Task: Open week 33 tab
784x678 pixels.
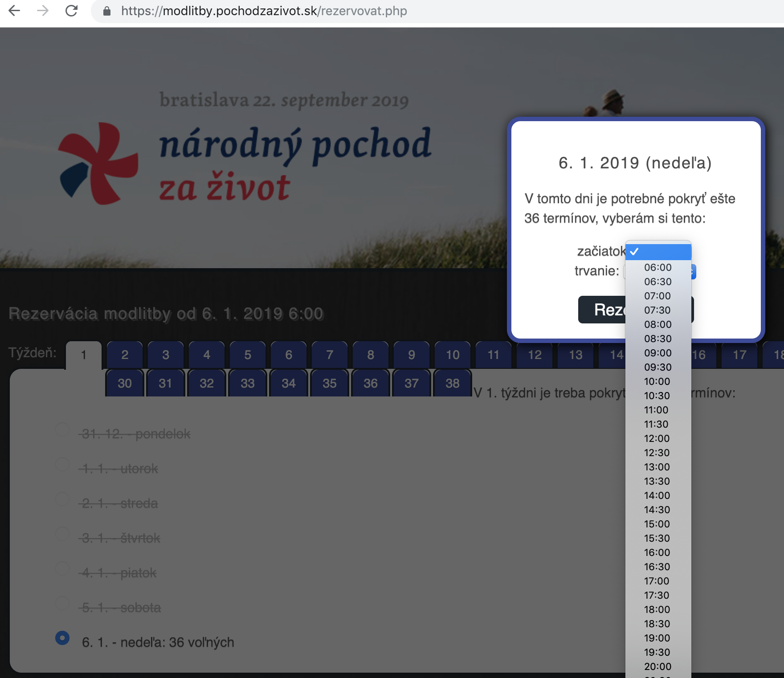Action: point(248,383)
